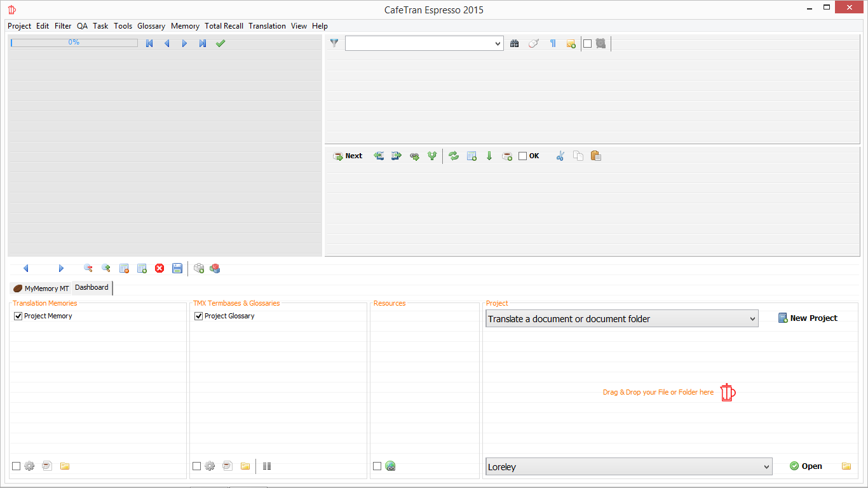
Task: Uncheck the Project Glossary checkbox
Action: tap(199, 316)
